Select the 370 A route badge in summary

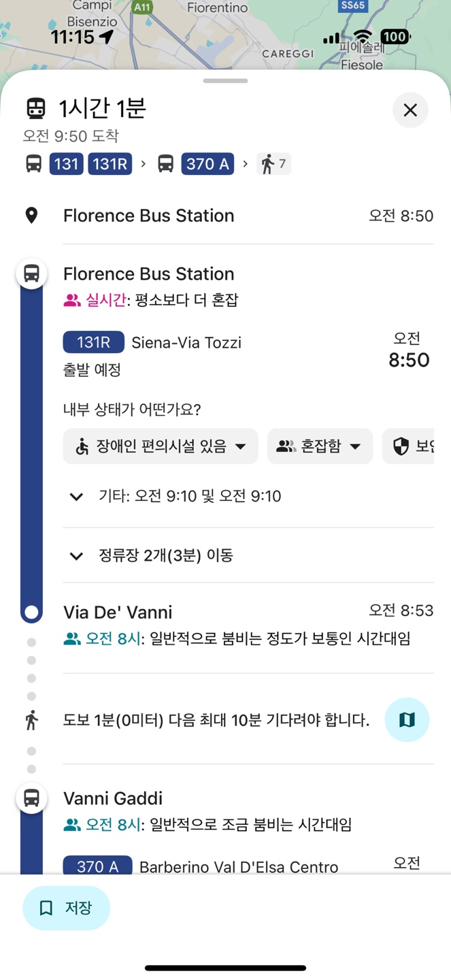(x=207, y=164)
